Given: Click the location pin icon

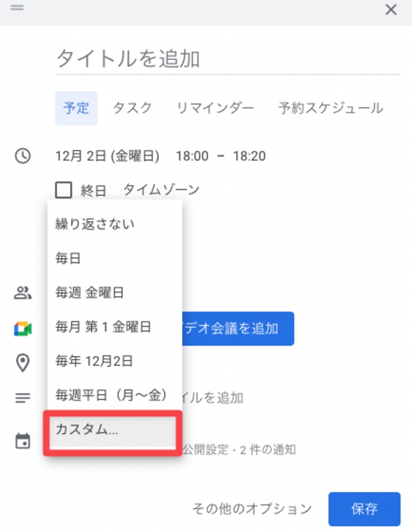Looking at the screenshot, I should point(23,363).
